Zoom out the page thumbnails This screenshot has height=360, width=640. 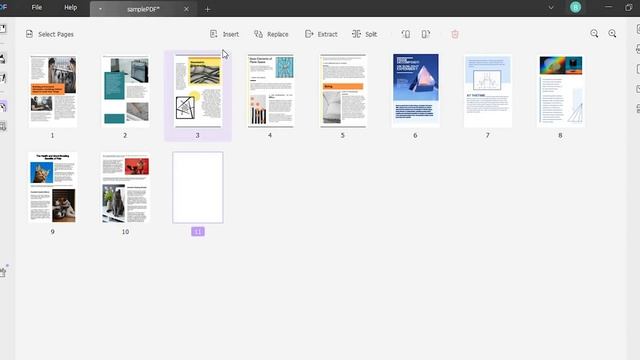(594, 34)
